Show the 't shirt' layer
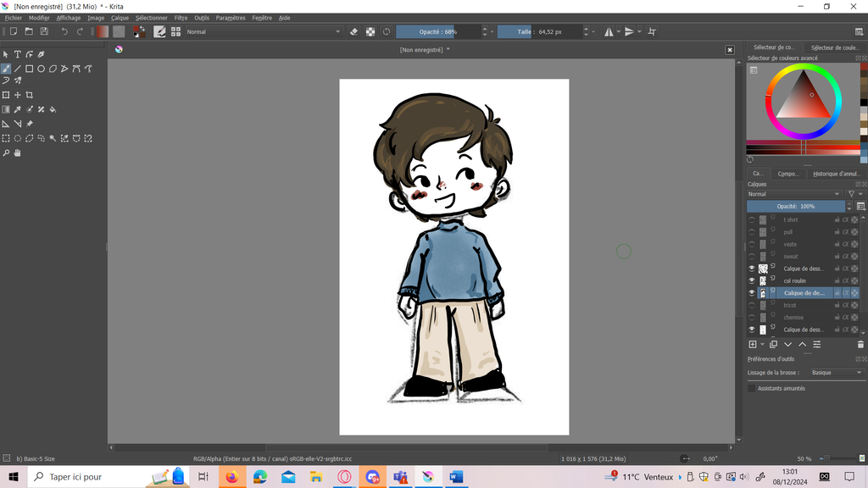 pos(751,219)
